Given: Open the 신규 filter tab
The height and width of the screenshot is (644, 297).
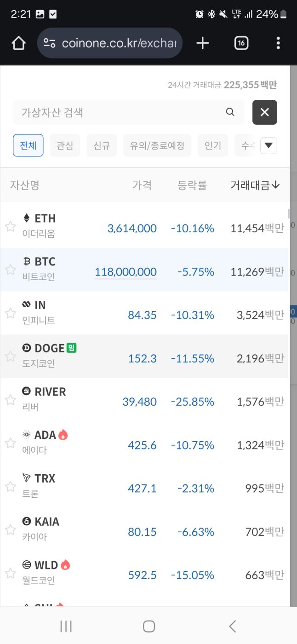Looking at the screenshot, I should click(102, 146).
